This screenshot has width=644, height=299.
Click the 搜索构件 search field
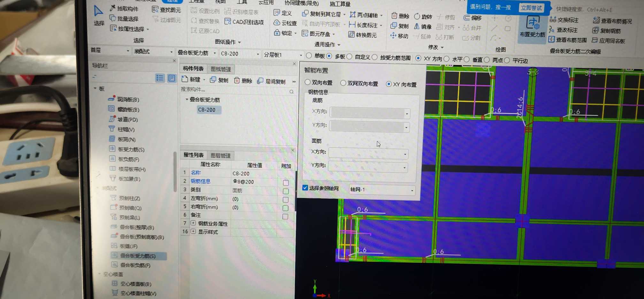[237, 90]
